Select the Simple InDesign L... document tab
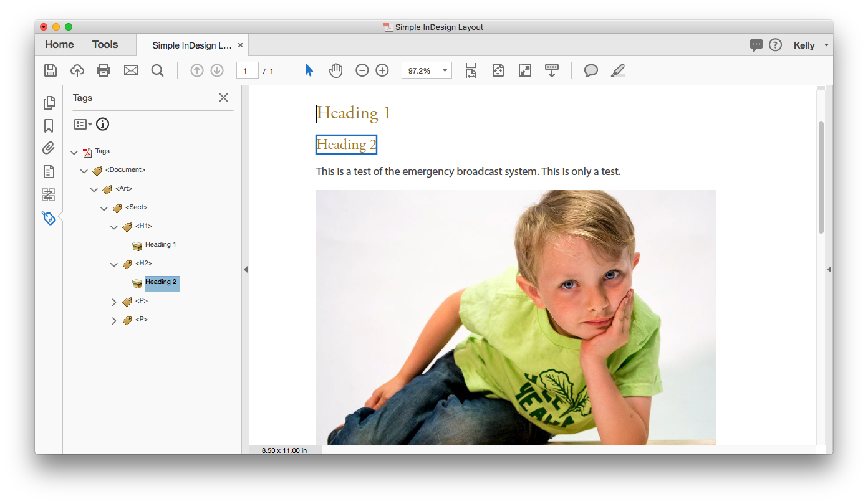 click(192, 45)
